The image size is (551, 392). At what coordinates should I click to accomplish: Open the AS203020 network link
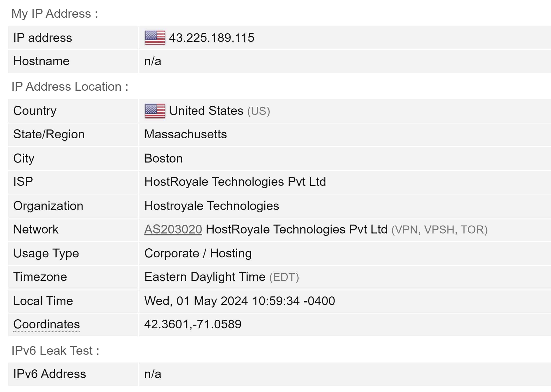(x=173, y=229)
